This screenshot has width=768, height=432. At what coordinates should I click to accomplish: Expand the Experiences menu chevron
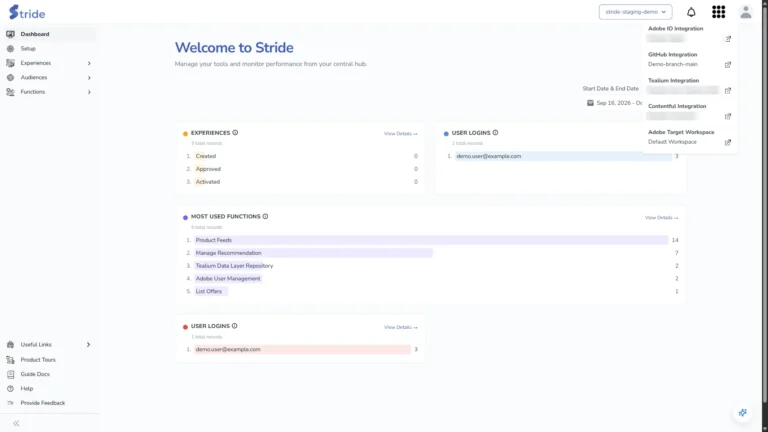89,63
